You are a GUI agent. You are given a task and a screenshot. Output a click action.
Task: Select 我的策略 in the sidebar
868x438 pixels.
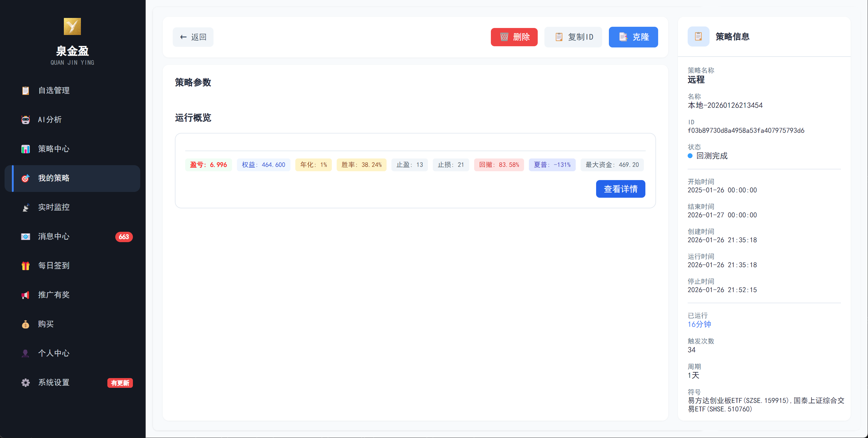pos(54,178)
